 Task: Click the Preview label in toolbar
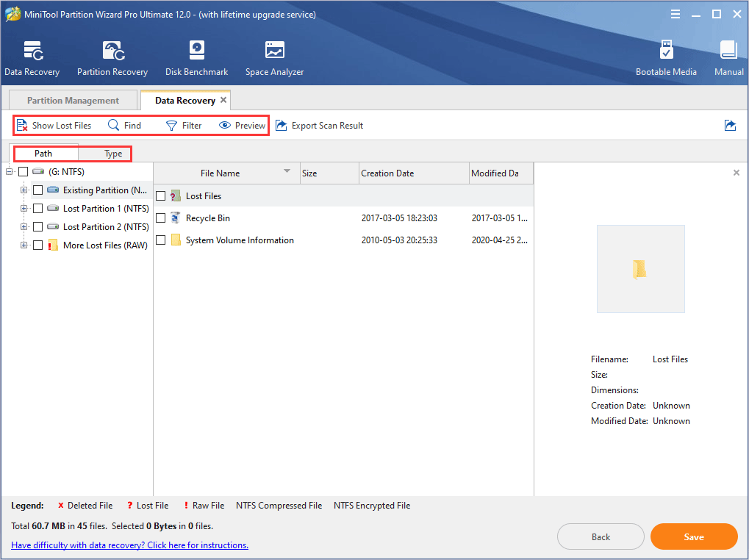pos(250,126)
